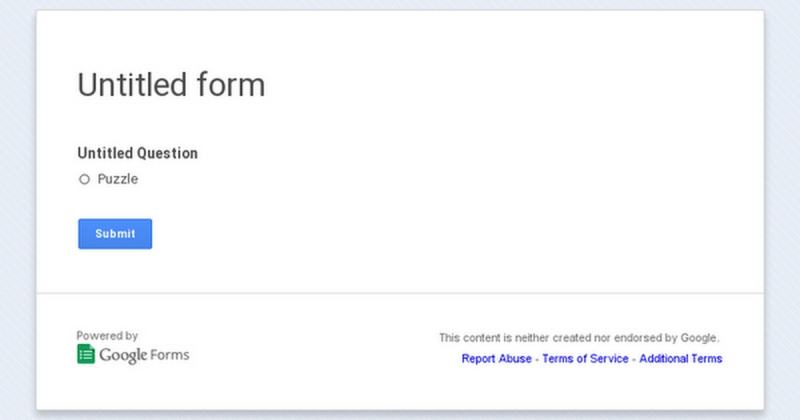This screenshot has height=420, width=800.
Task: Click the Puzzle option label text
Action: coord(118,180)
